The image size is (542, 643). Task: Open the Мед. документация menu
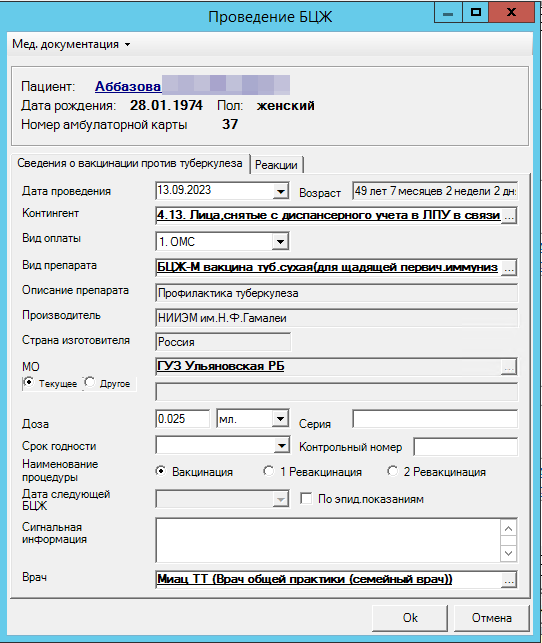tap(71, 44)
